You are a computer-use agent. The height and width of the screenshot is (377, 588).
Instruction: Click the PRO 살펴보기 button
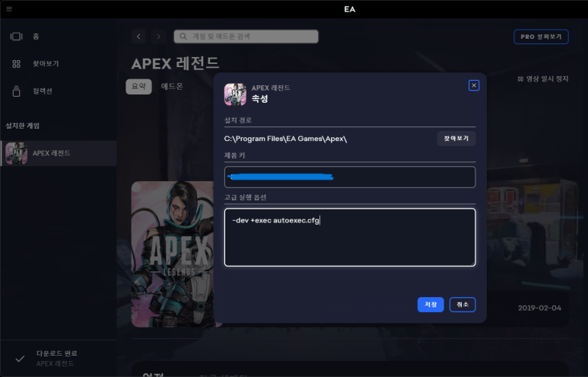541,37
